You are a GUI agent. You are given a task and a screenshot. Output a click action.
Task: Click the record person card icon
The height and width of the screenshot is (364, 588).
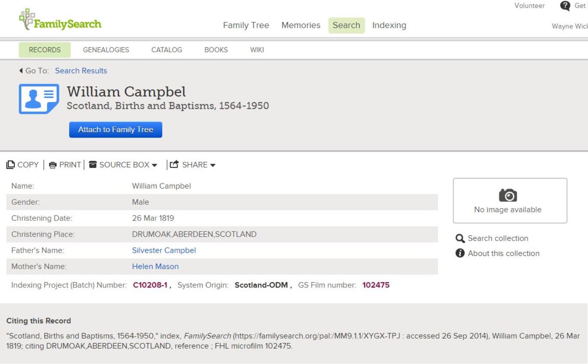pyautogui.click(x=39, y=99)
